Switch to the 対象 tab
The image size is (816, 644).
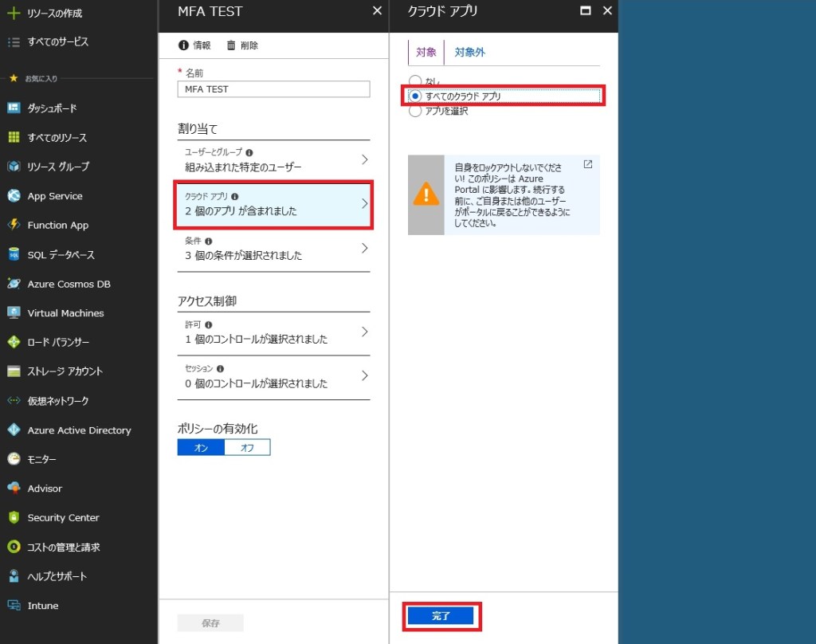(x=426, y=52)
